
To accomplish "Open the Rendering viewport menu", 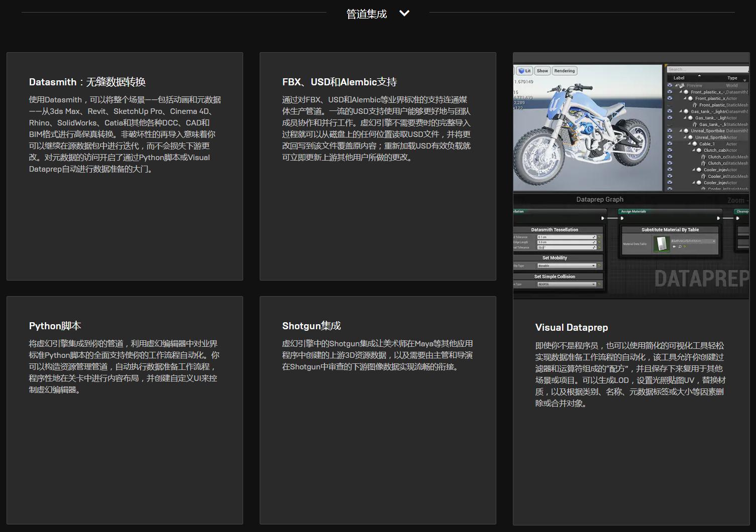I will [564, 71].
